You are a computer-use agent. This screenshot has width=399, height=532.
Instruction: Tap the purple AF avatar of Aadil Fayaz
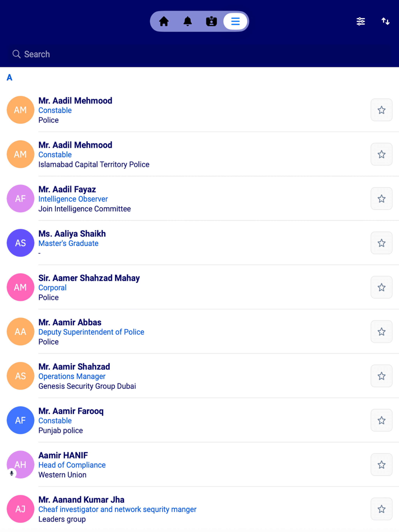pyautogui.click(x=20, y=199)
